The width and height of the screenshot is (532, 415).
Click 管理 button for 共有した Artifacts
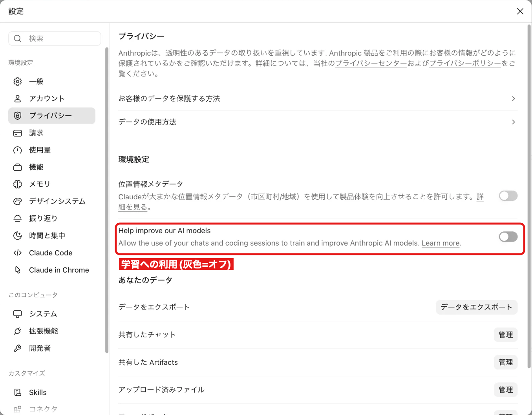tap(506, 362)
